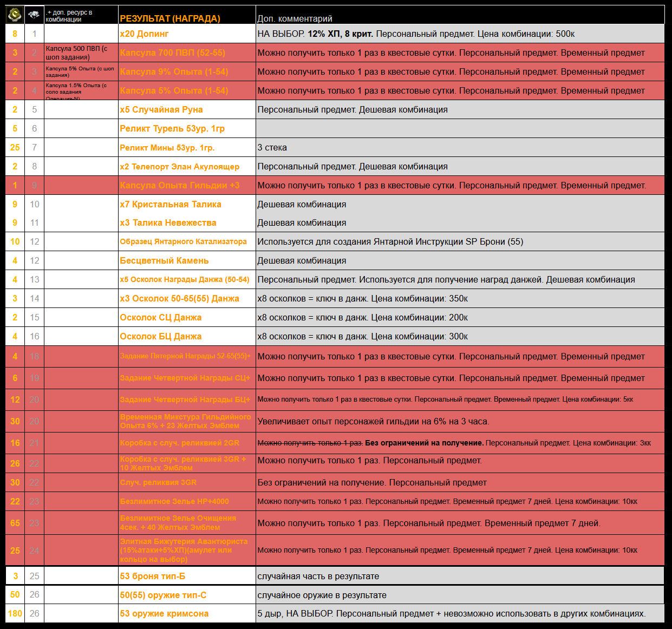This screenshot has width=672, height=629.
Task: Select the РЕЗУЛЬТАТ (НАГРАДА) column header
Action: point(169,18)
